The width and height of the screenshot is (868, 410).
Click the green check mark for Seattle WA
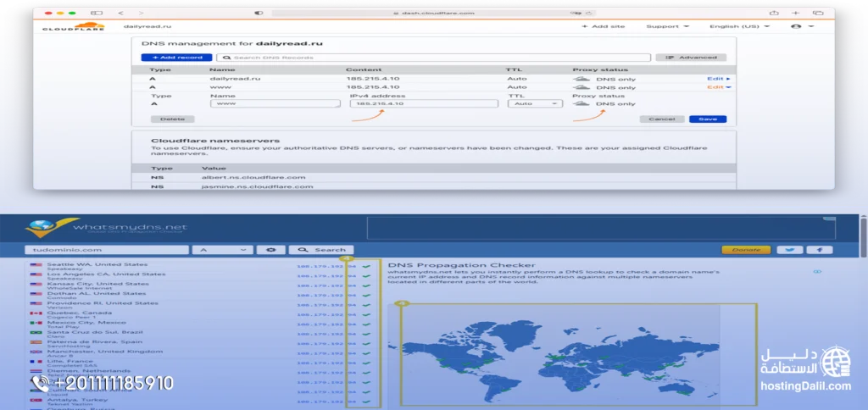tap(366, 266)
